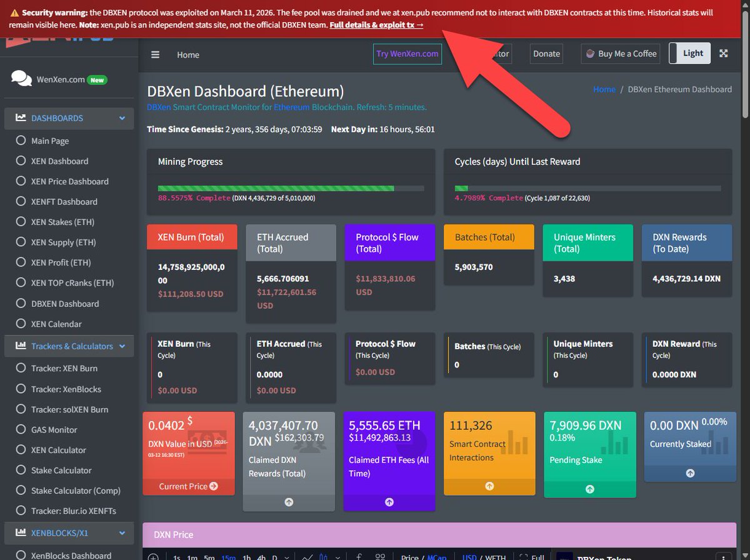Click the Cycles Until Last Reward progress bar

coord(587,188)
